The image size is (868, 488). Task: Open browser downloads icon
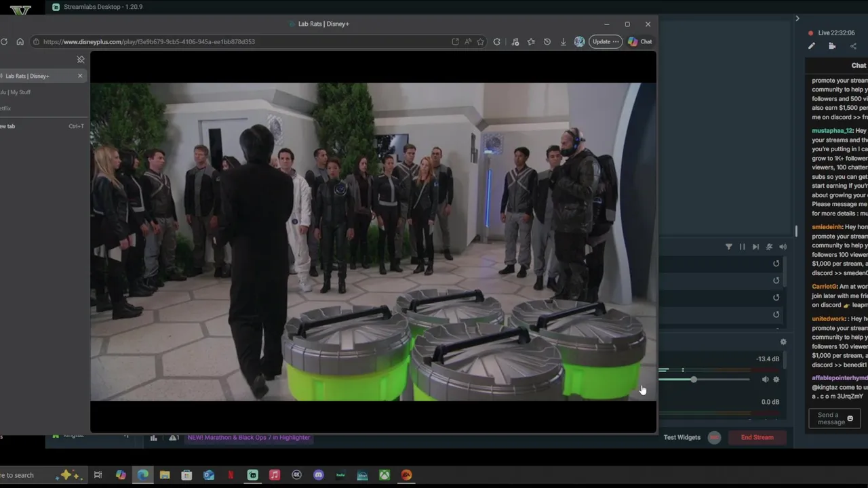click(563, 41)
